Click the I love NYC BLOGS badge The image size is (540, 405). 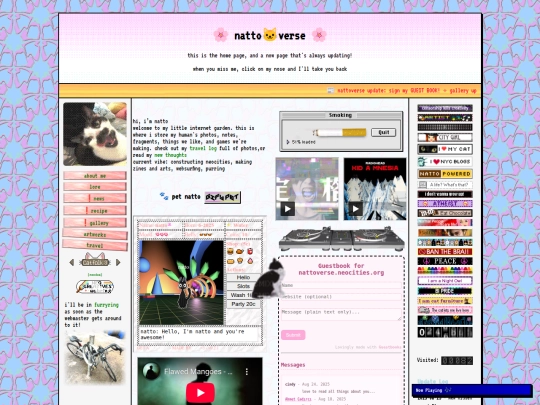coord(445,162)
